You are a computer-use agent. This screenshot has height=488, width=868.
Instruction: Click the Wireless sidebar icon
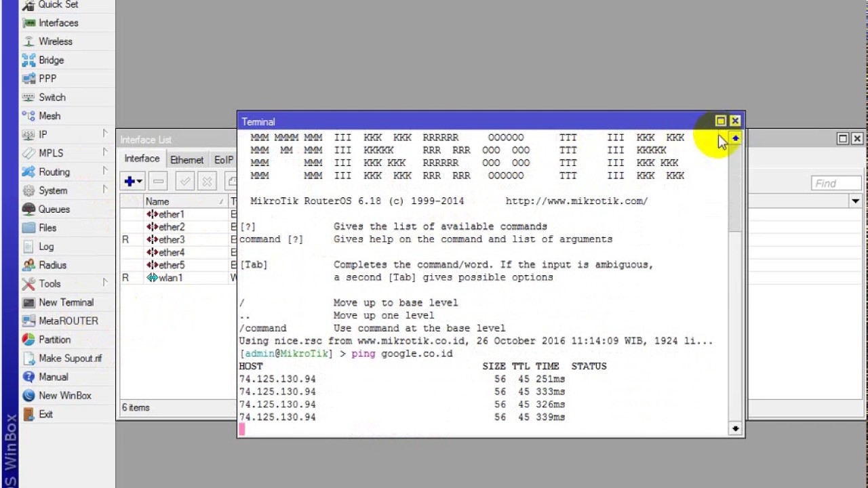pos(28,41)
